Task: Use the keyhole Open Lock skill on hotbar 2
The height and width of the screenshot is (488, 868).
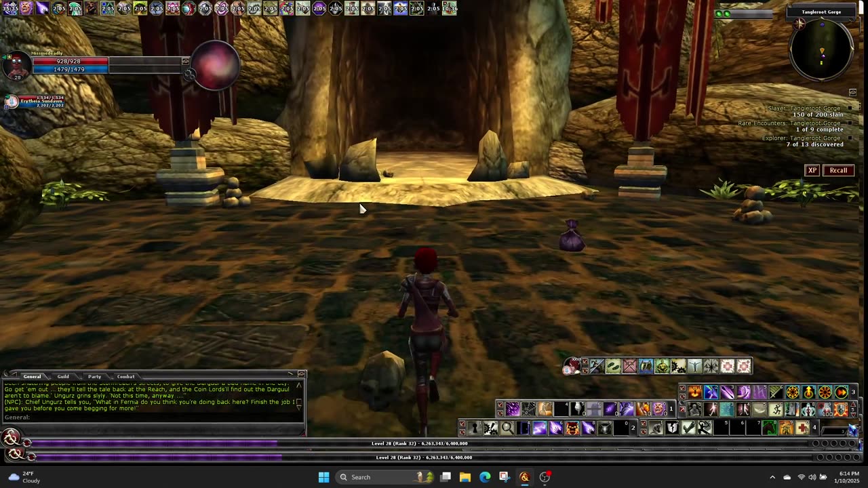Action: 475,428
